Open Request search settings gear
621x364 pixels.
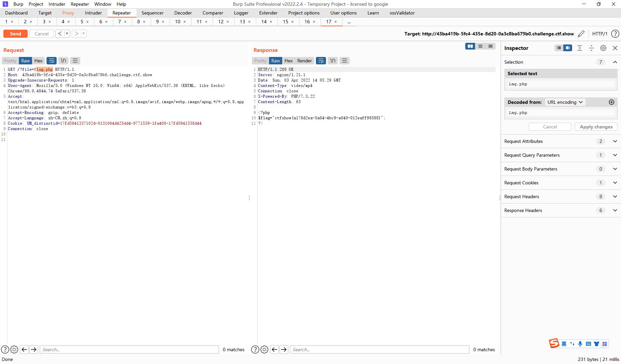click(x=14, y=350)
